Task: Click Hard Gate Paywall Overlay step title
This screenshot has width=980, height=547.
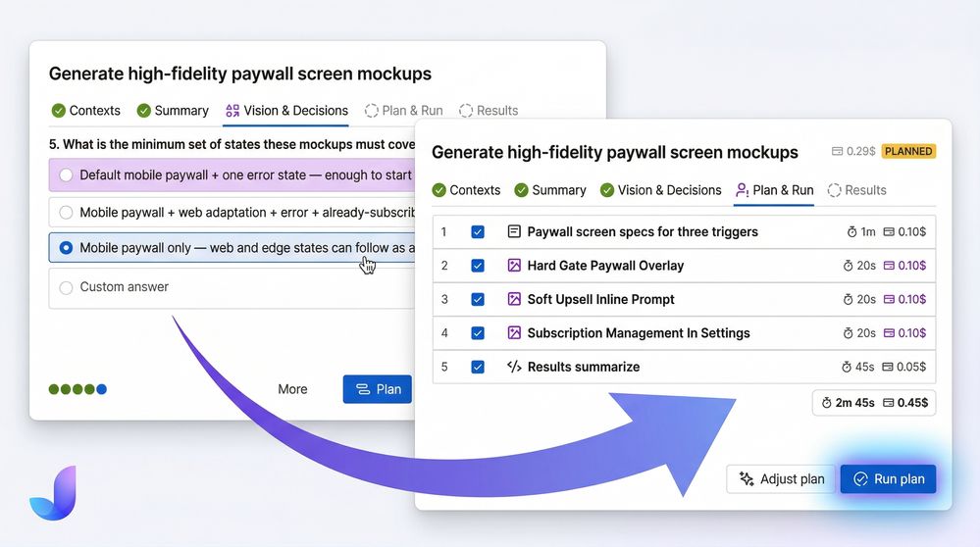Action: (x=605, y=266)
